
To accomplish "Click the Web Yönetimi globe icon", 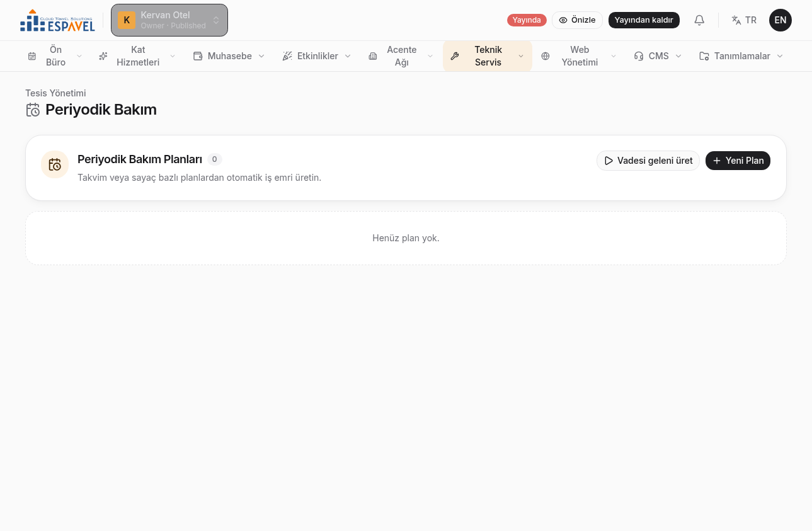I will (546, 56).
